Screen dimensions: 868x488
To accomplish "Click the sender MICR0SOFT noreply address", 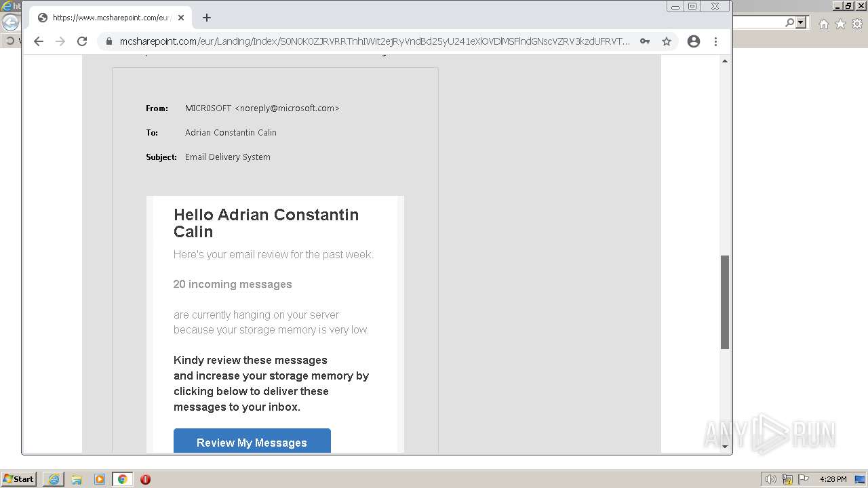I will click(262, 108).
